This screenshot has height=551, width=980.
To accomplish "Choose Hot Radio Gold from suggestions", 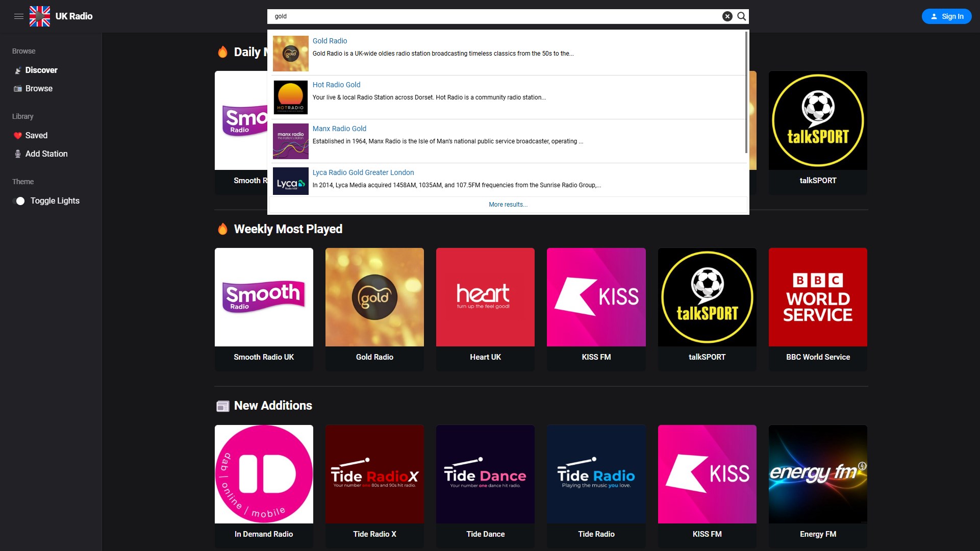I will click(336, 85).
